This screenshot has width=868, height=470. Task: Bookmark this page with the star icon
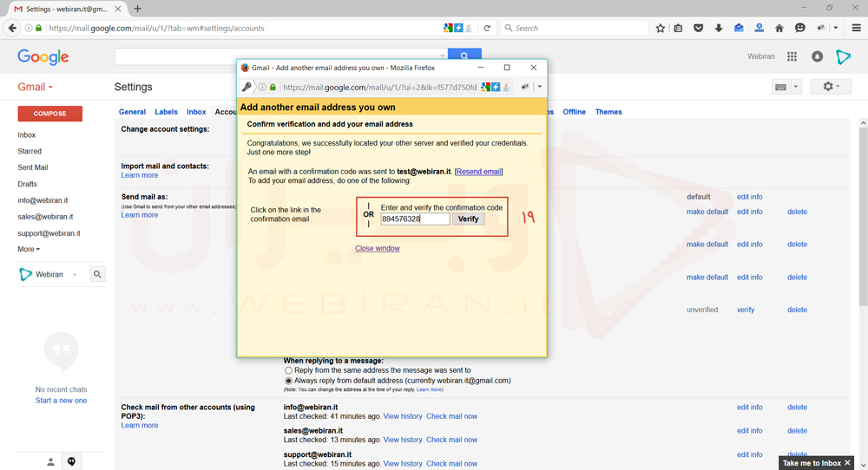660,29
